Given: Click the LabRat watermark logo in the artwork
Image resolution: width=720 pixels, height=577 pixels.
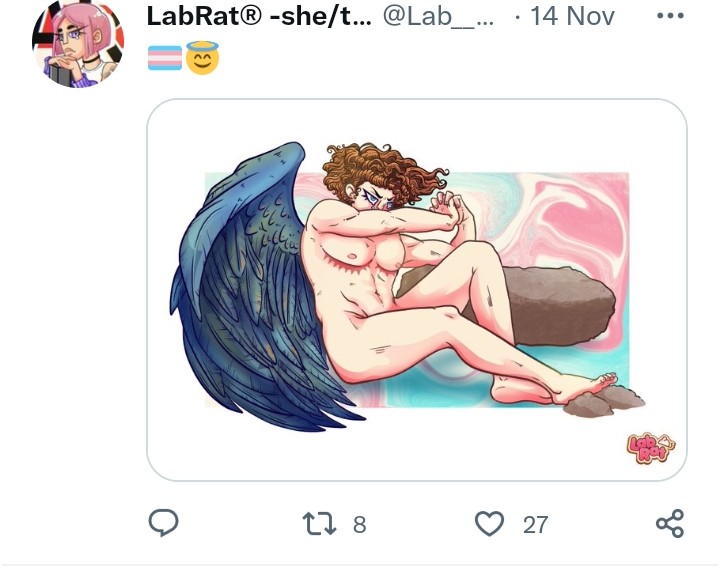Looking at the screenshot, I should click(651, 448).
